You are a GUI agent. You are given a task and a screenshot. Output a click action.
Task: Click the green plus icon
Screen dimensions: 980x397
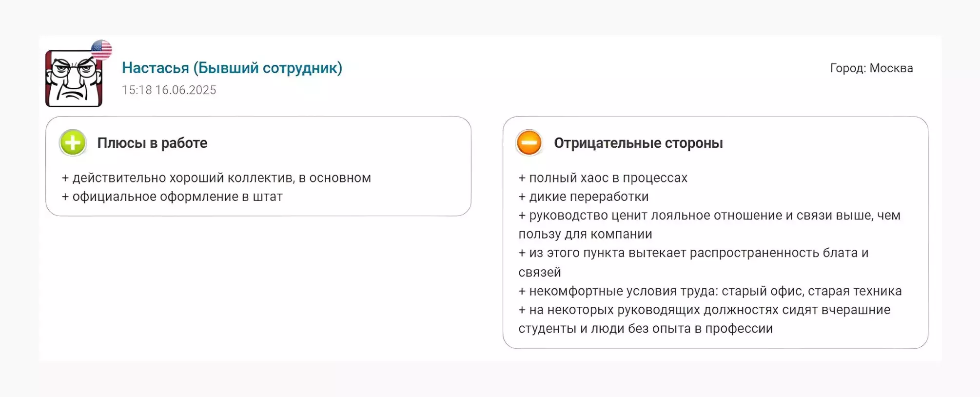point(73,143)
